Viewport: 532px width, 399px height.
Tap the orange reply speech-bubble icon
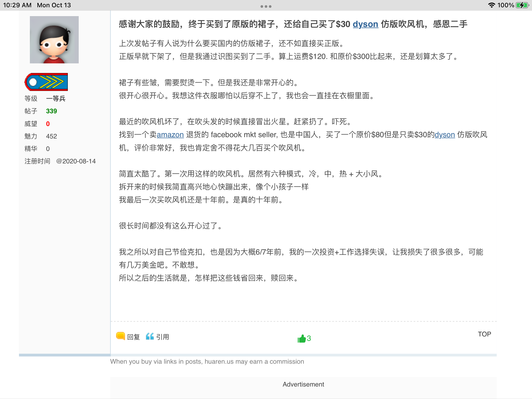click(x=121, y=336)
